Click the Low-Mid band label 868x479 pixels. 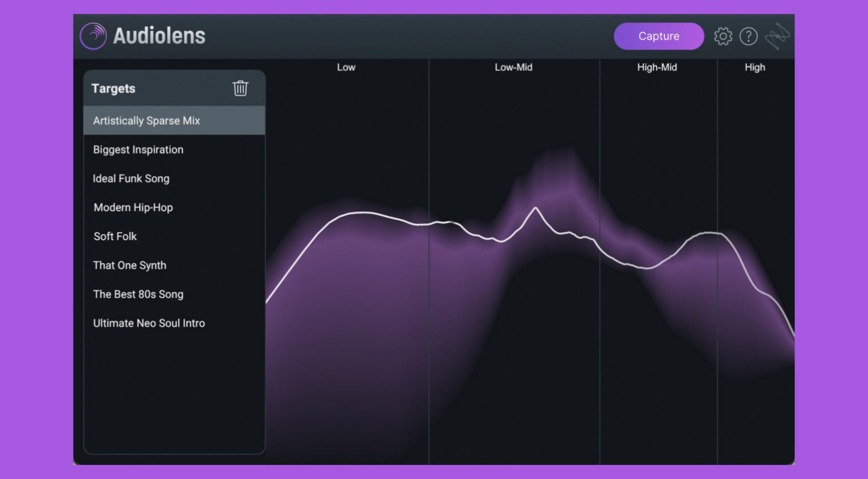coord(513,67)
